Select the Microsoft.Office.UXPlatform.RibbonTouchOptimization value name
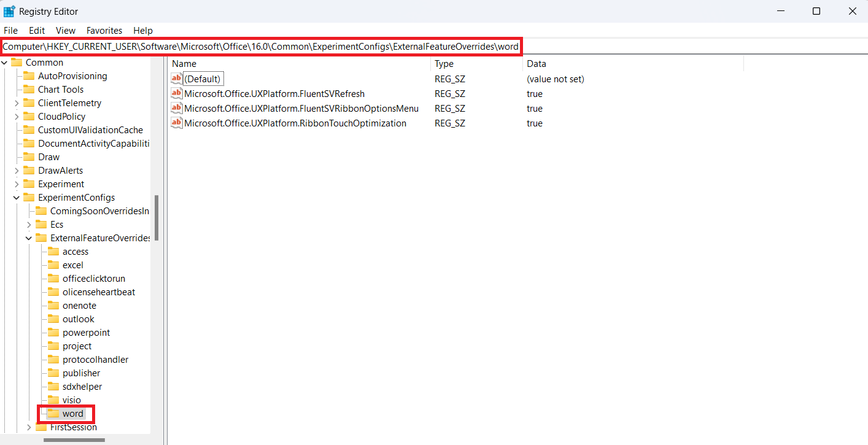This screenshot has height=445, width=868. (x=295, y=123)
